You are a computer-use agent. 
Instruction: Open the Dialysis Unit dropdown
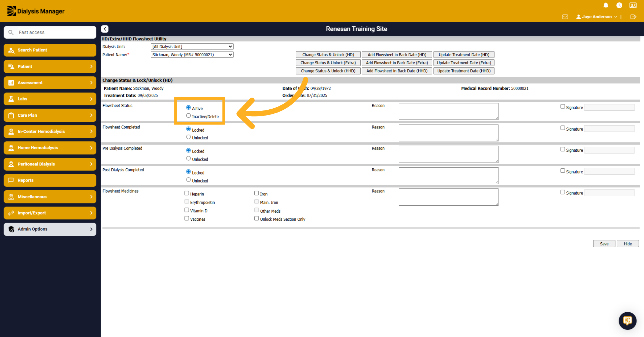(192, 47)
